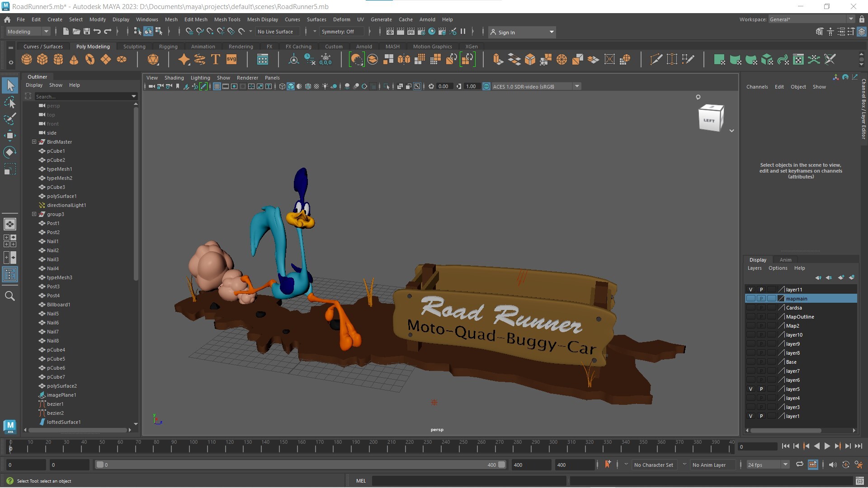Select polySurface1 in the Outliner
The width and height of the screenshot is (868, 488).
(61, 196)
